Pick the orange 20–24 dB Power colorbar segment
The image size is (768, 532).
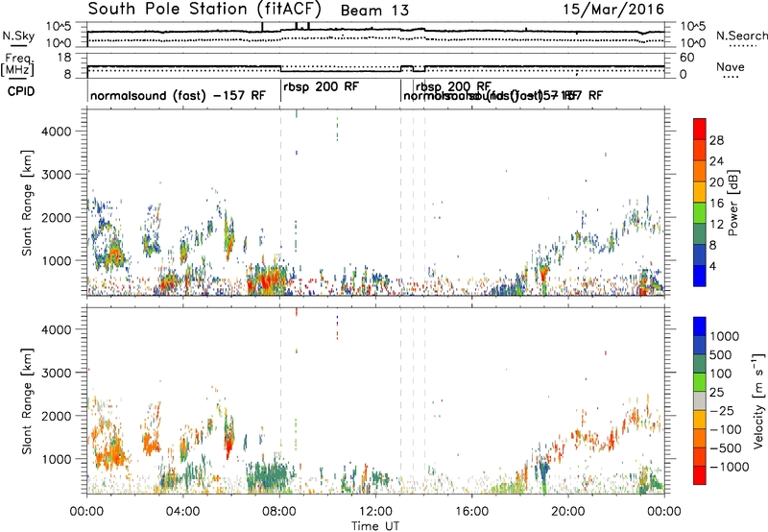point(700,171)
